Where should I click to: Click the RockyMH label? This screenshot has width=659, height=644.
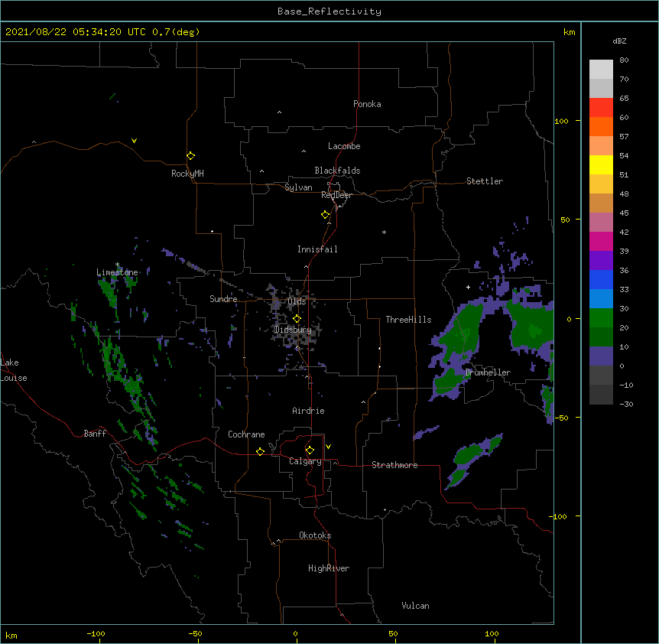coord(187,174)
